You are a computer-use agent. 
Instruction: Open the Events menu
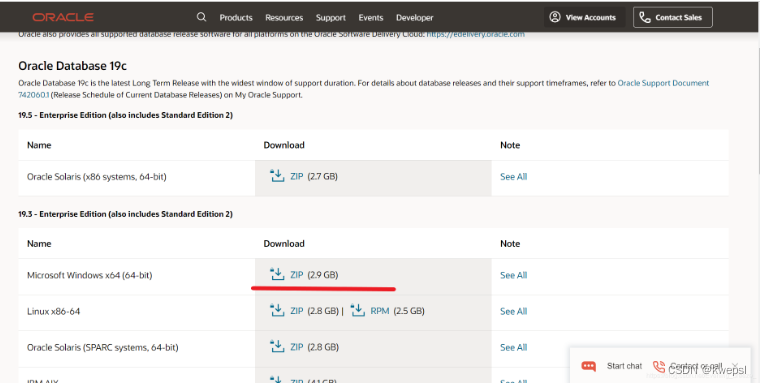click(x=371, y=17)
